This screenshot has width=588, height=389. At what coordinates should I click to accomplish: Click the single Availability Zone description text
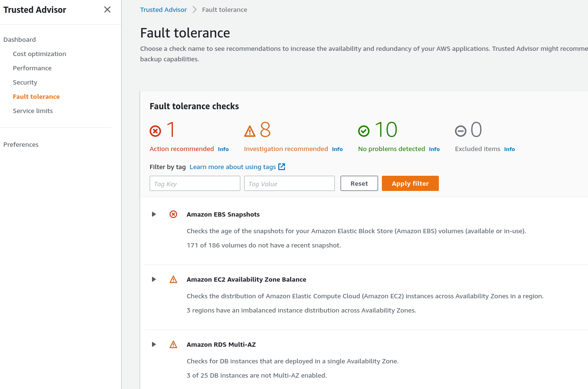pyautogui.click(x=293, y=361)
